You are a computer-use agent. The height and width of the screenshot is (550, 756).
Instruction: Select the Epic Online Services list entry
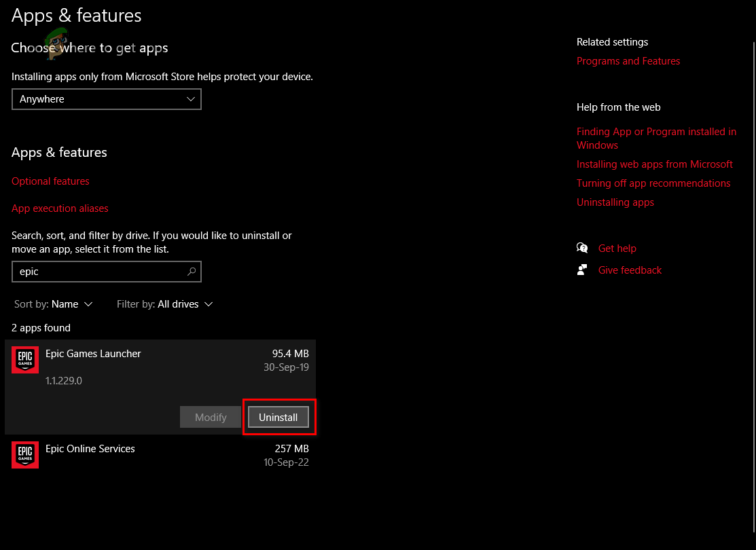160,454
